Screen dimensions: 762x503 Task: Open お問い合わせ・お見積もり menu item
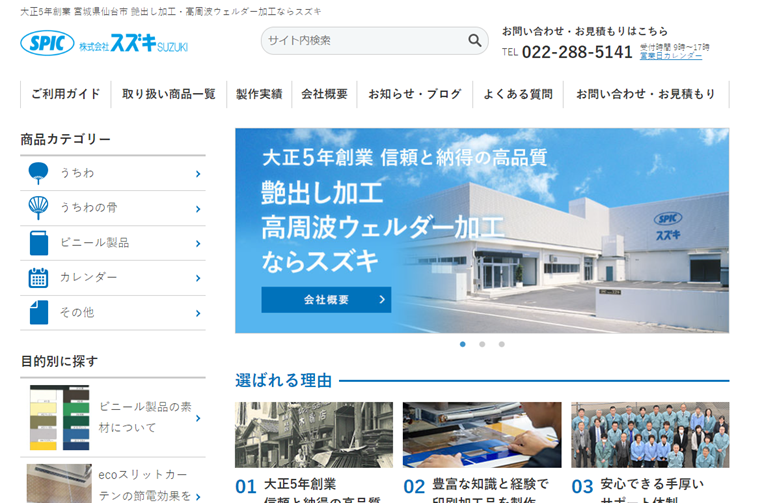pos(646,94)
